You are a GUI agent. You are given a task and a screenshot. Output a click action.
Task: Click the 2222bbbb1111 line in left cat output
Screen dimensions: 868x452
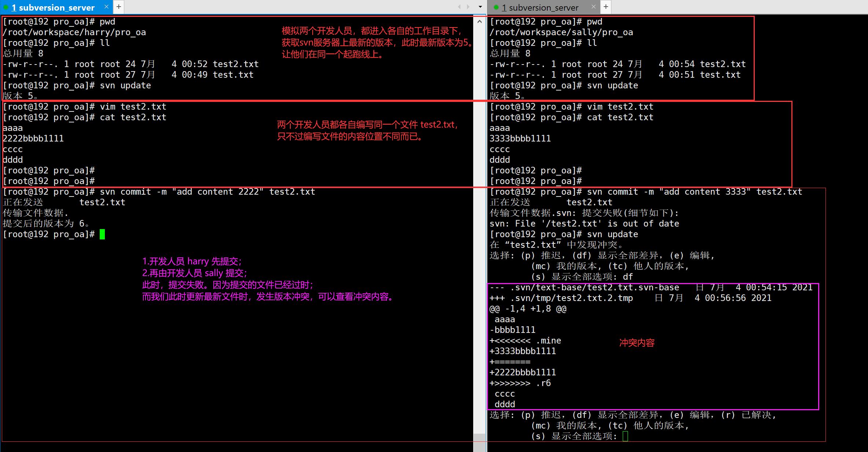tap(33, 139)
